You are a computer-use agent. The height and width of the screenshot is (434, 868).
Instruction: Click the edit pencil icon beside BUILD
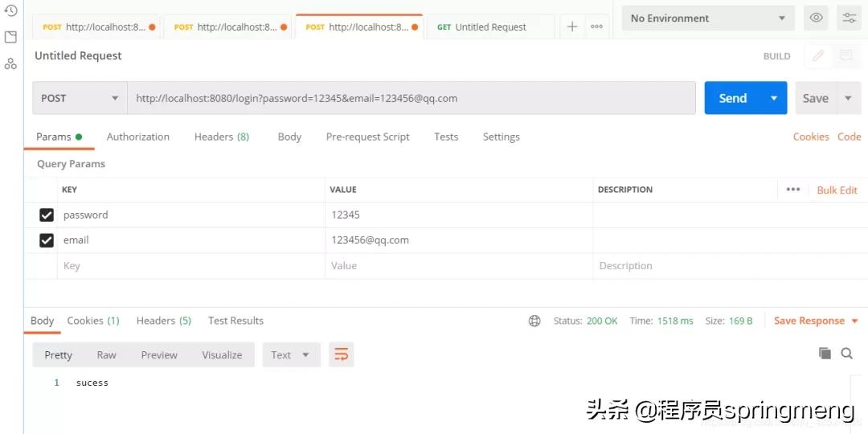tap(818, 55)
